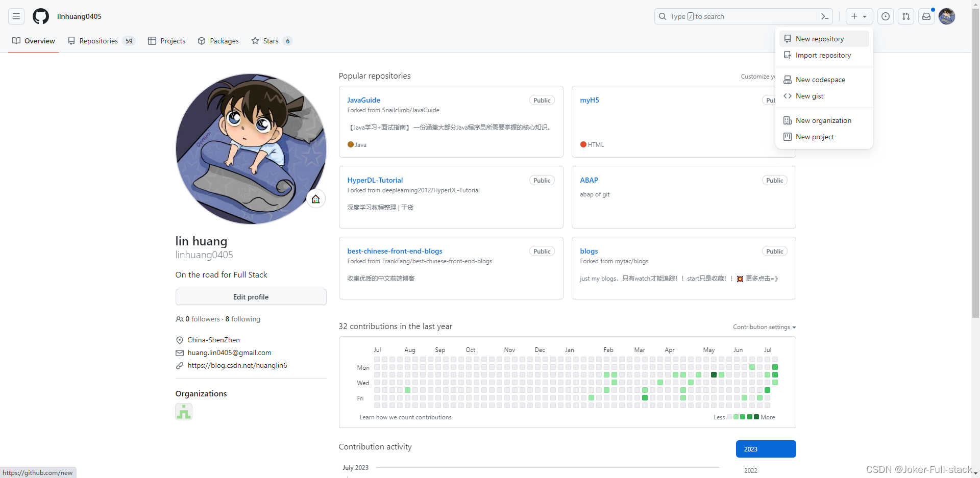Open the Contribution settings dropdown

click(764, 327)
